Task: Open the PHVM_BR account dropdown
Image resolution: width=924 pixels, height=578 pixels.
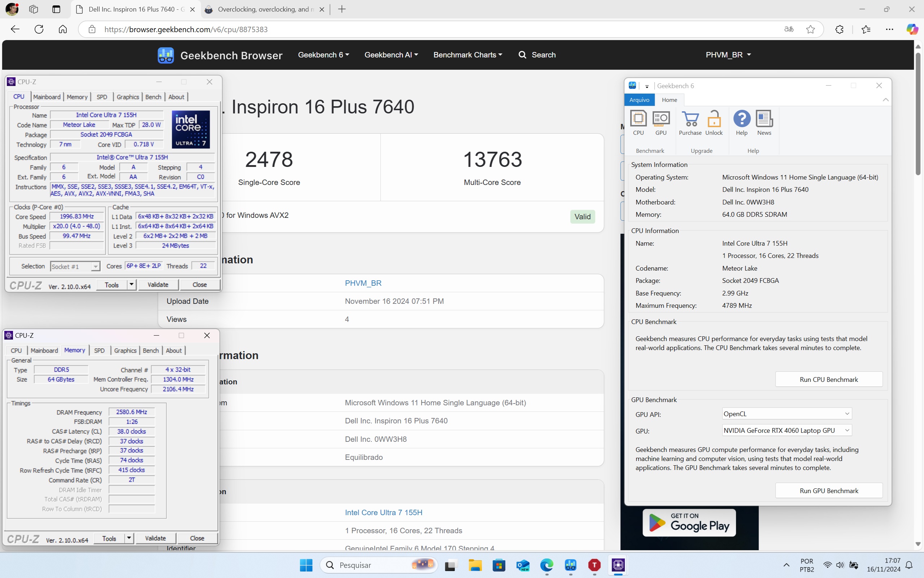Action: [x=728, y=55]
